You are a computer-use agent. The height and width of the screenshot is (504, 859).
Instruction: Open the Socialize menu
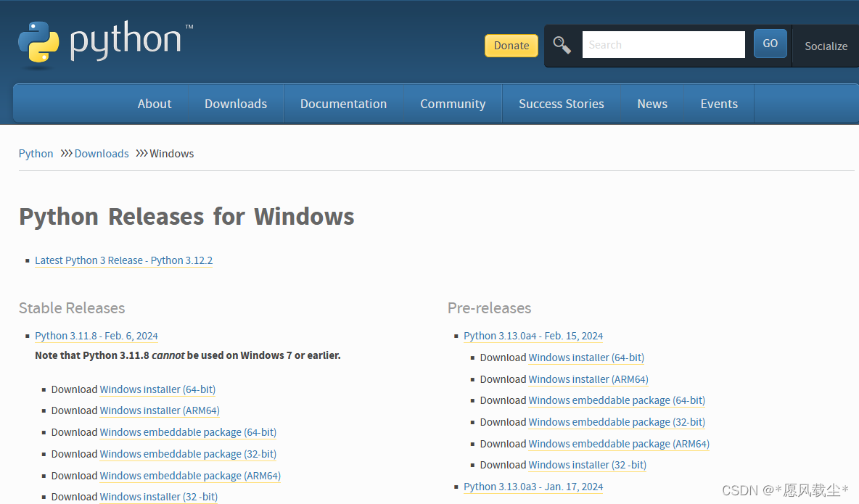point(826,46)
